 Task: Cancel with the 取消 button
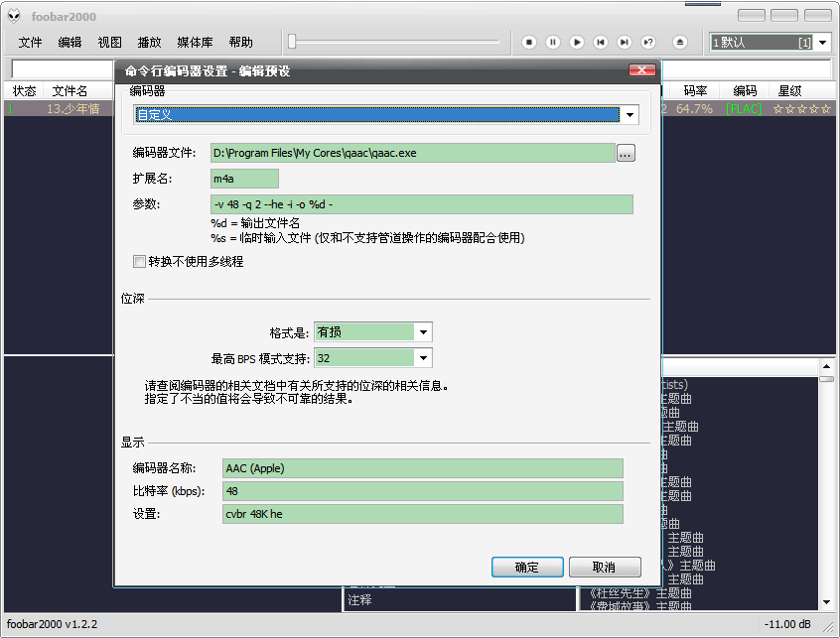click(x=605, y=567)
